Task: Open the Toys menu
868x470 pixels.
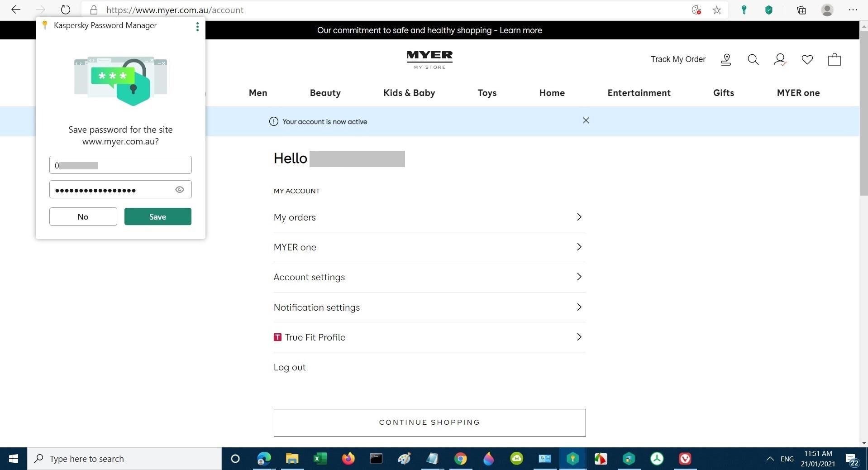Action: (x=487, y=93)
